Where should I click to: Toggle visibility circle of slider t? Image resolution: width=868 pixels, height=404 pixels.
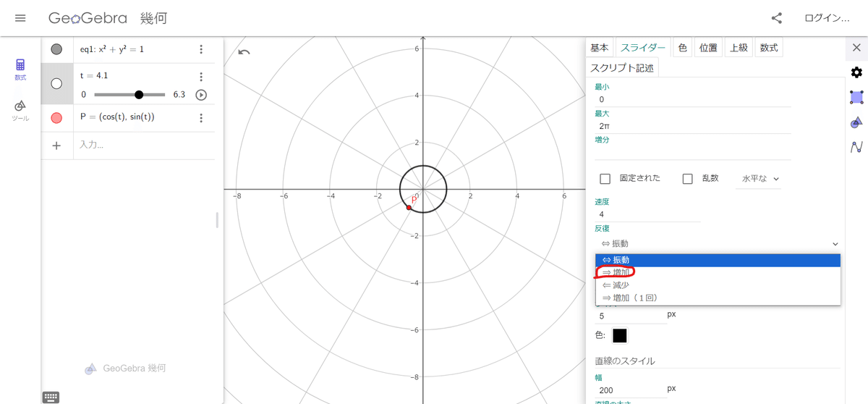56,83
